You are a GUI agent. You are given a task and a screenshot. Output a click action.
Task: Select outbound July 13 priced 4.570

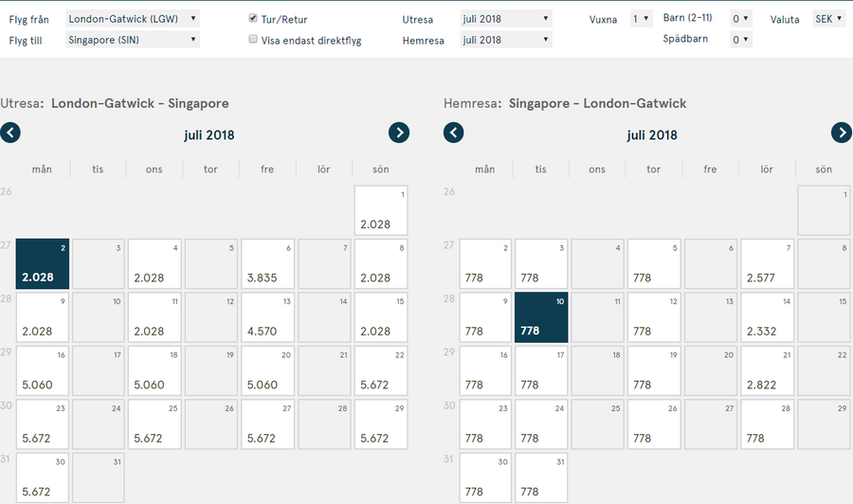[x=267, y=317]
